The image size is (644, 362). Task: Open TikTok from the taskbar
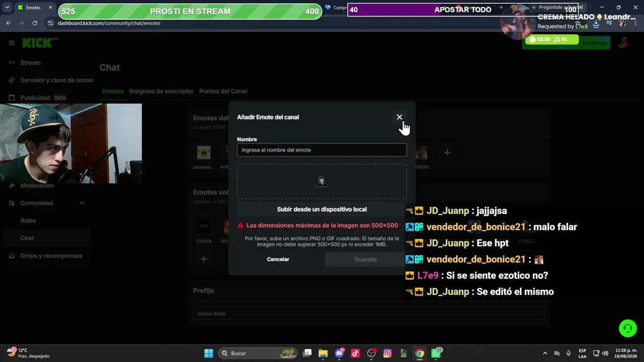[355, 353]
